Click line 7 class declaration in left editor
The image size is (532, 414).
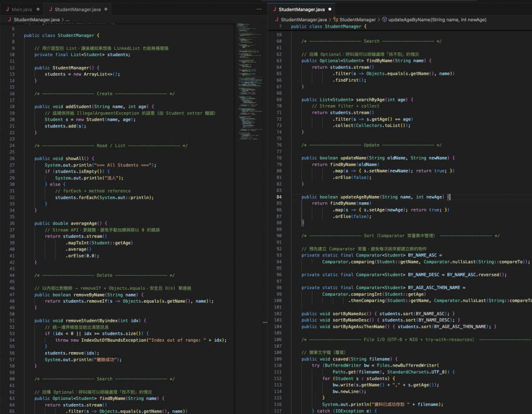pos(61,35)
